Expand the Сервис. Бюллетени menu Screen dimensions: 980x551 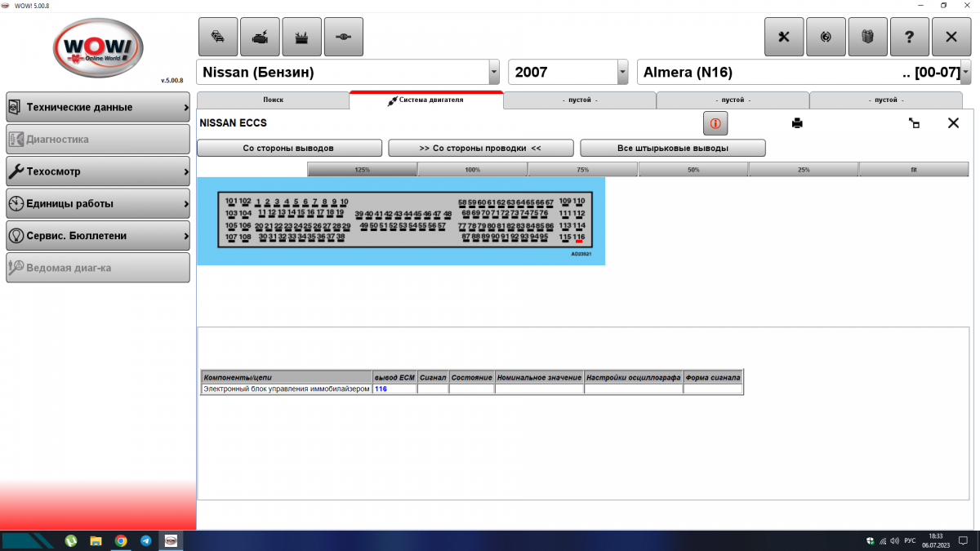98,235
